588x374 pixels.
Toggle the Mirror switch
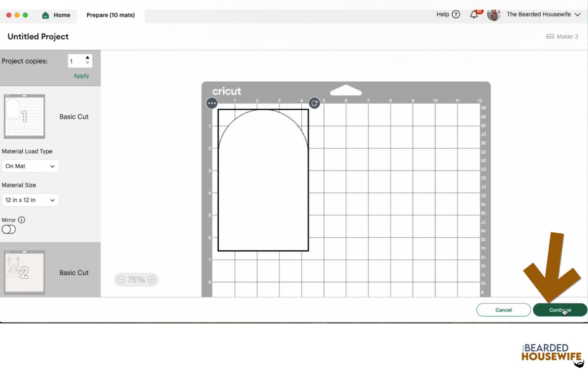click(9, 229)
